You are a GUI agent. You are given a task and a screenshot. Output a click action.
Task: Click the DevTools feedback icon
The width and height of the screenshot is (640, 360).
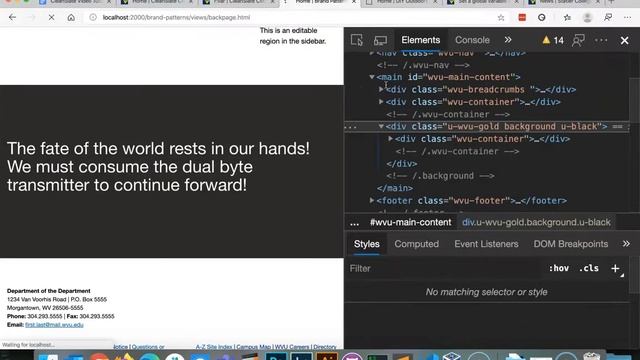(578, 40)
